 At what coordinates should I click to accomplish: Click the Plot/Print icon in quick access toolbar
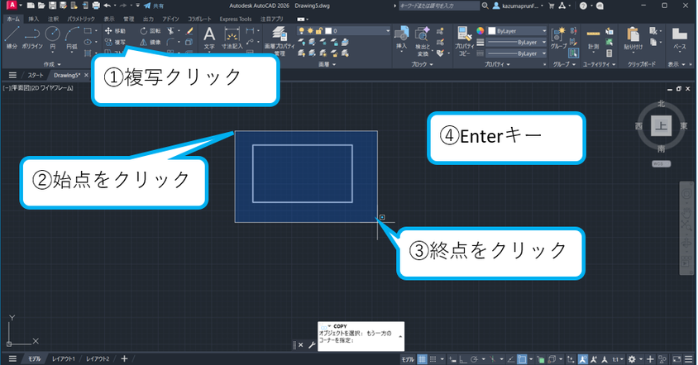(96, 6)
